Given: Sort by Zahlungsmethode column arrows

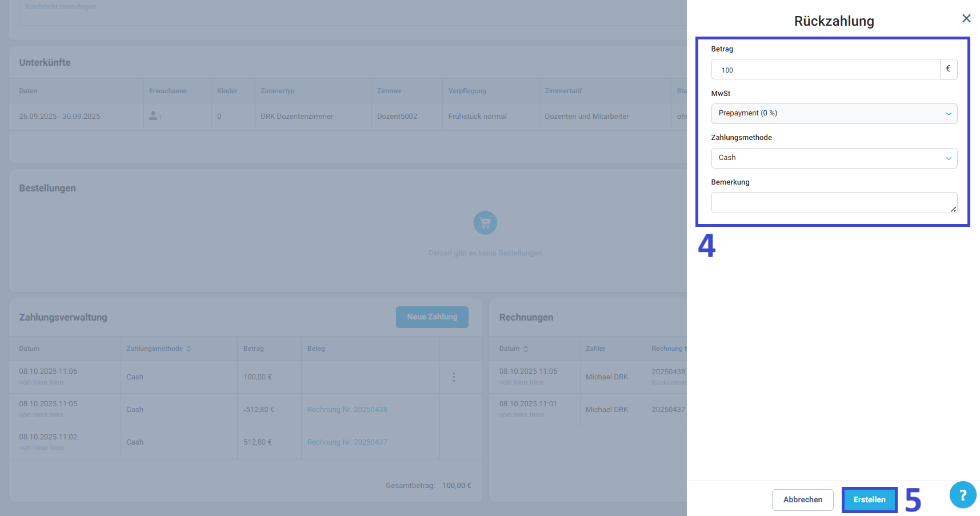Looking at the screenshot, I should coord(189,349).
